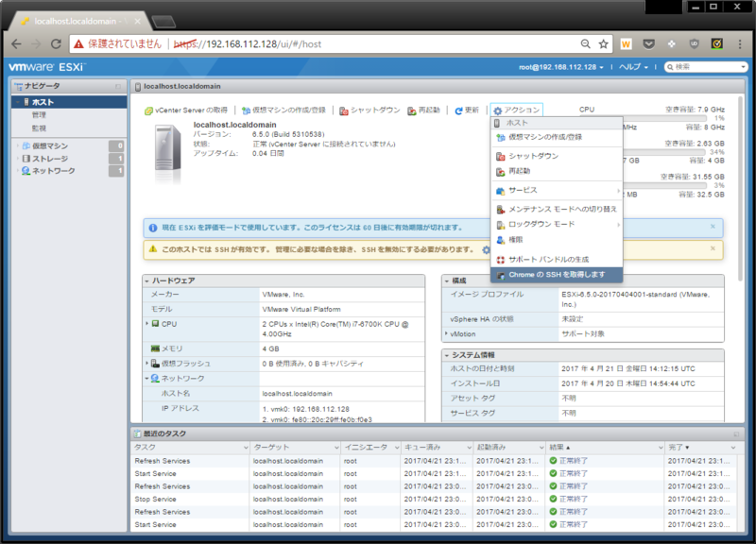
Task: Open the root@192.168.112.128 user dropdown
Action: coord(560,67)
